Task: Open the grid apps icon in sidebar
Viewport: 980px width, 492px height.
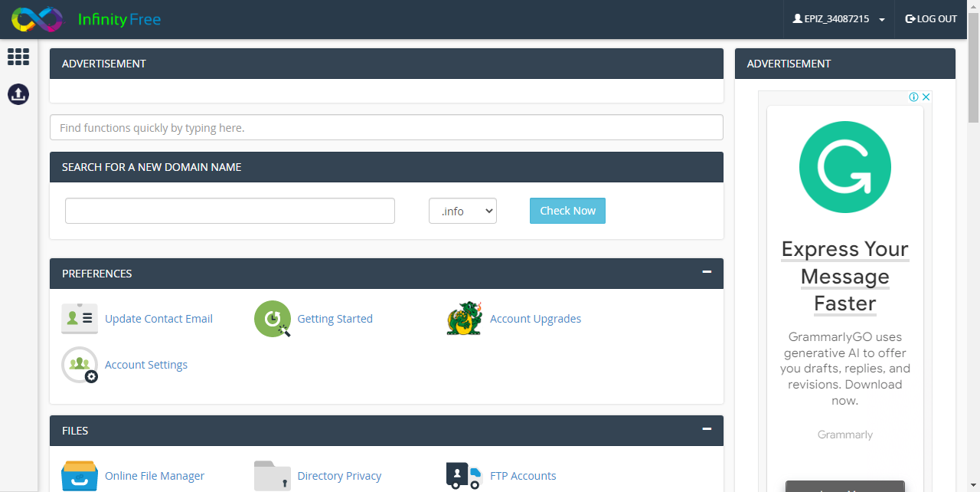Action: pos(18,57)
